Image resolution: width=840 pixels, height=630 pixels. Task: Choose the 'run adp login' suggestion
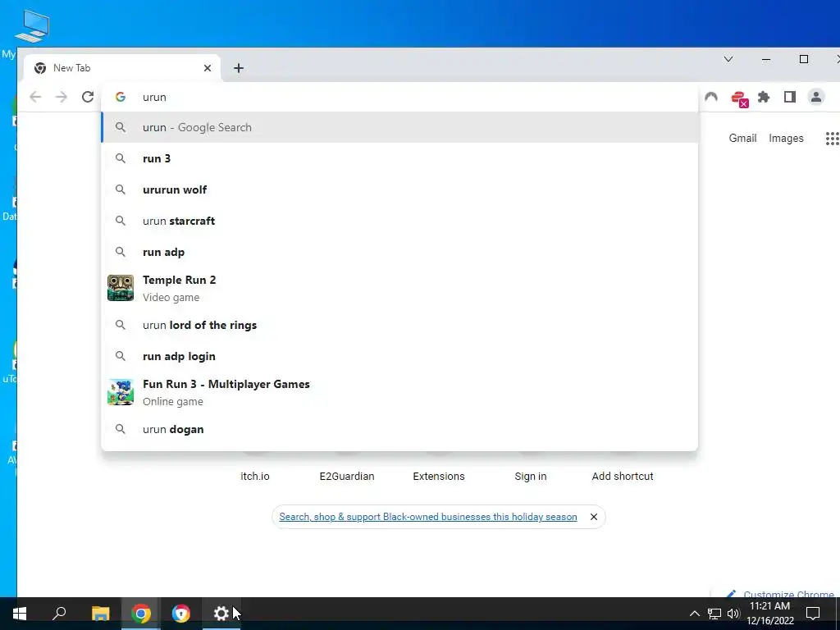click(399, 356)
